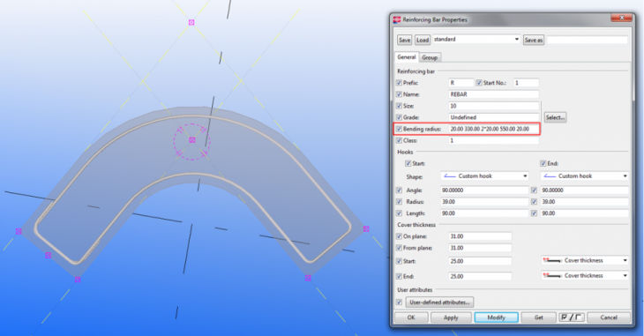Click the OK button

tap(411, 317)
